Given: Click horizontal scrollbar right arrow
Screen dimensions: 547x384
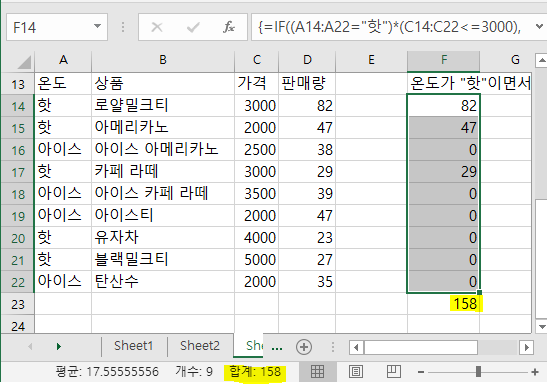Looking at the screenshot, I should pyautogui.click(x=526, y=347).
